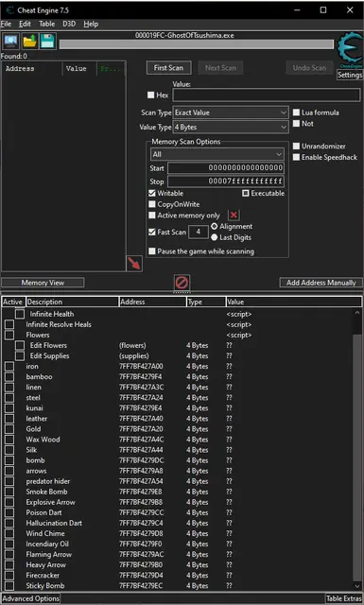Freeze the bamboo entry checkbox
Image resolution: width=364 pixels, height=605 pixels.
(x=9, y=376)
